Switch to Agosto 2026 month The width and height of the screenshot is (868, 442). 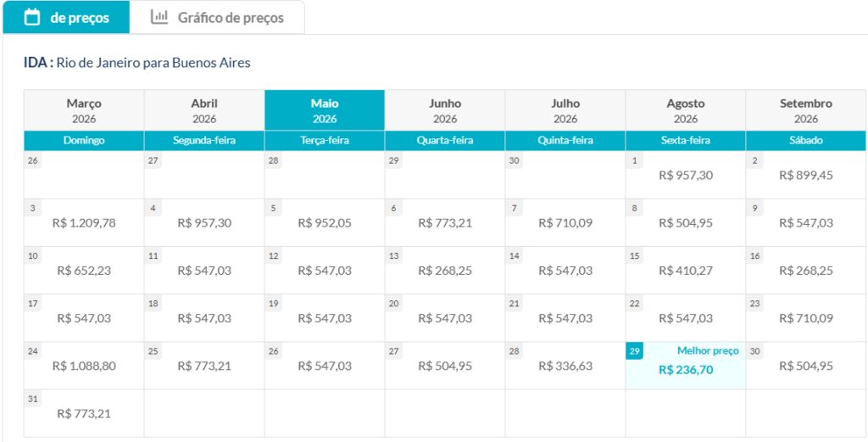coord(686,110)
